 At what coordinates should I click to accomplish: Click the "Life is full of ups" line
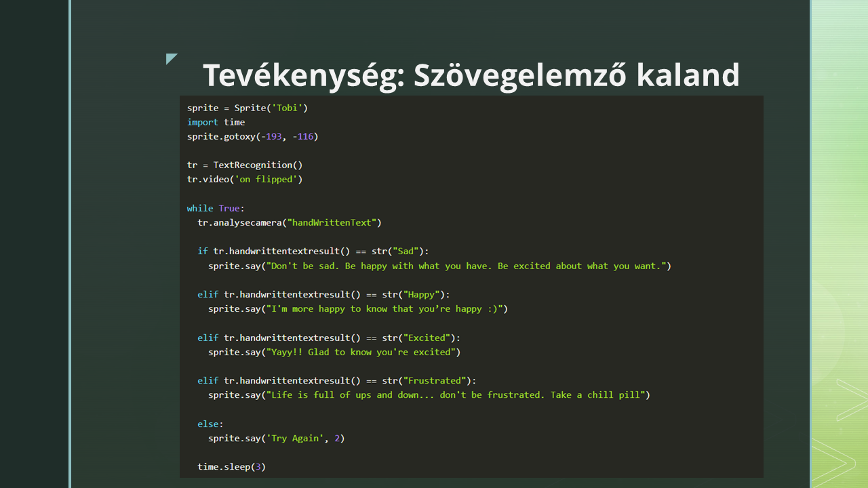coord(429,394)
